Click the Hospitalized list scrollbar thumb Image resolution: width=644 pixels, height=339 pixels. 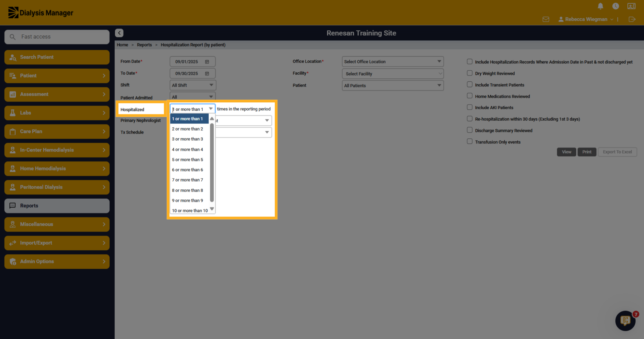click(x=212, y=163)
